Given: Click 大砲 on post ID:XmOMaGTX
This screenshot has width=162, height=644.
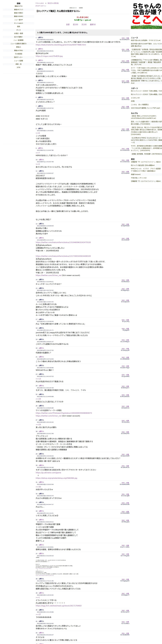Looking at the screenshot, I should click(127, 38).
